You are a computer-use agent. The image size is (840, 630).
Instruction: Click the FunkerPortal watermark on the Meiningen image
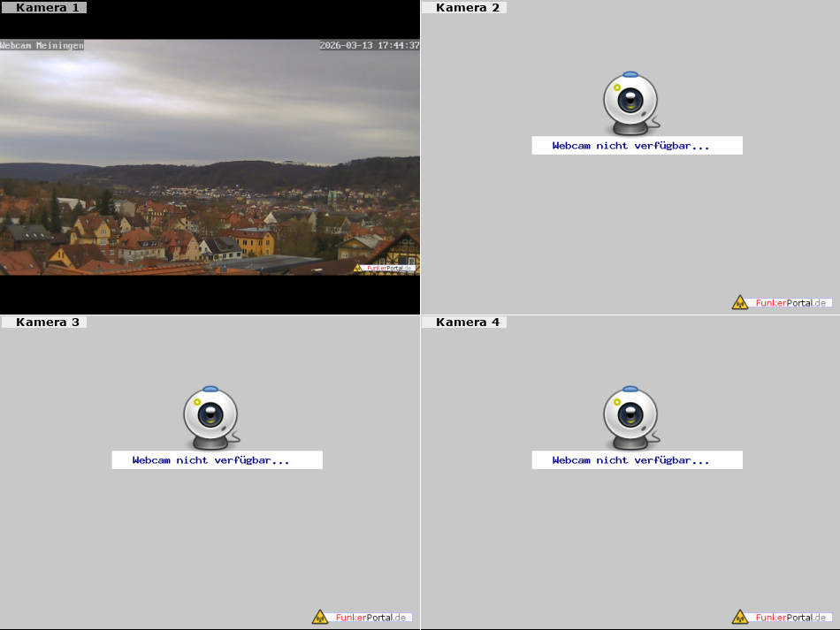tap(386, 268)
